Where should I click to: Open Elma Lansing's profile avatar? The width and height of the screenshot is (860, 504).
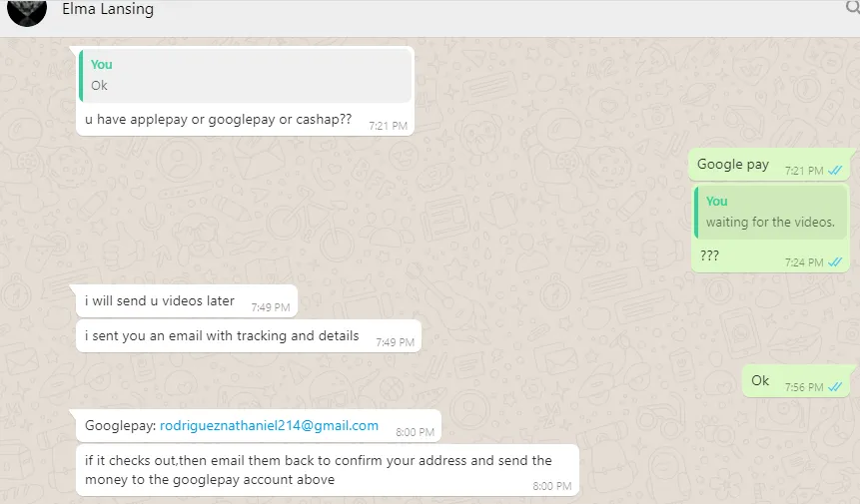(26, 11)
